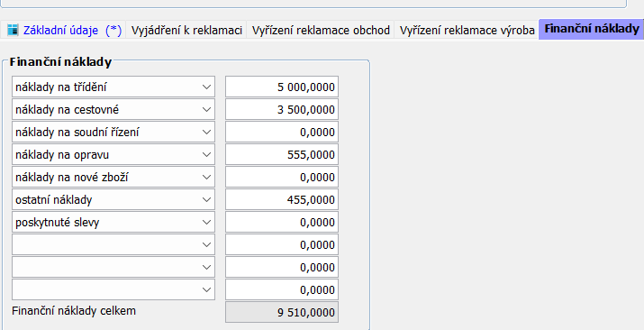The width and height of the screenshot is (644, 330).
Task: Activate the Finanční náklady tab
Action: 592,29
